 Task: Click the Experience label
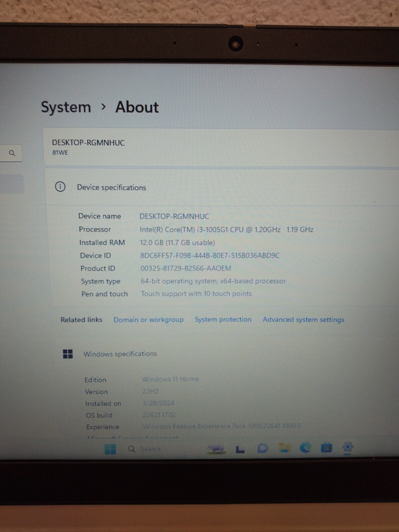(103, 427)
